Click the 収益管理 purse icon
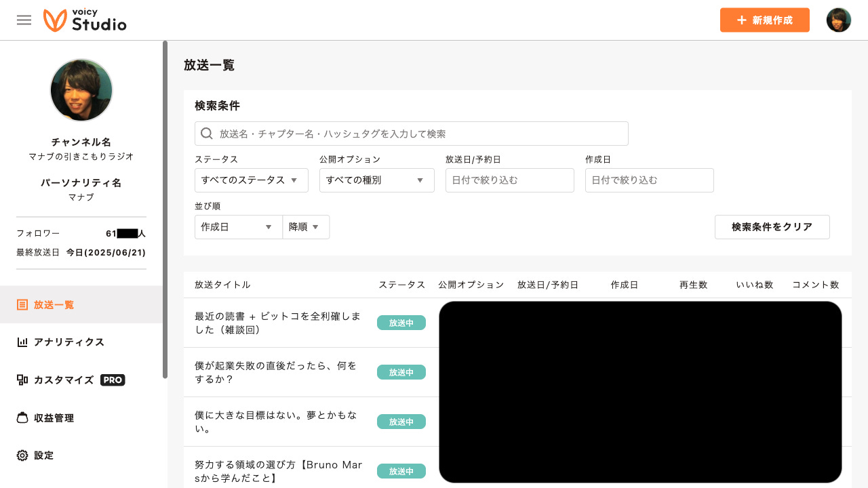The image size is (868, 488). (22, 418)
